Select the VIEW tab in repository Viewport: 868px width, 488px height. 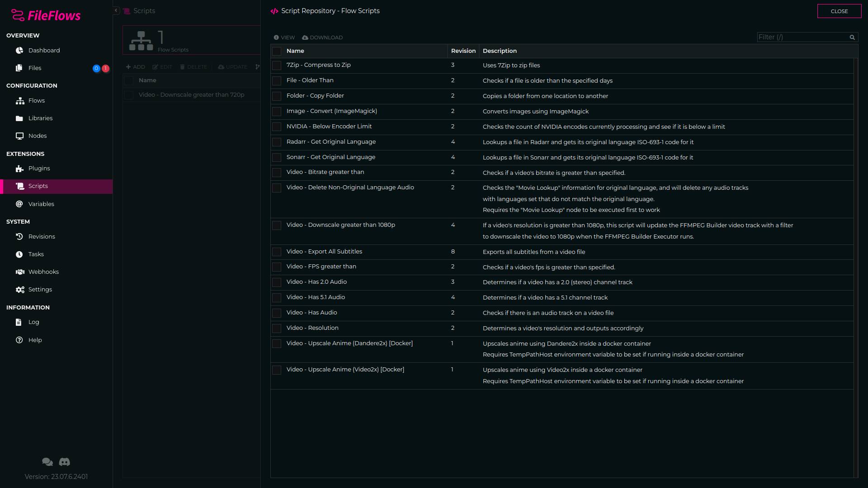(x=284, y=37)
